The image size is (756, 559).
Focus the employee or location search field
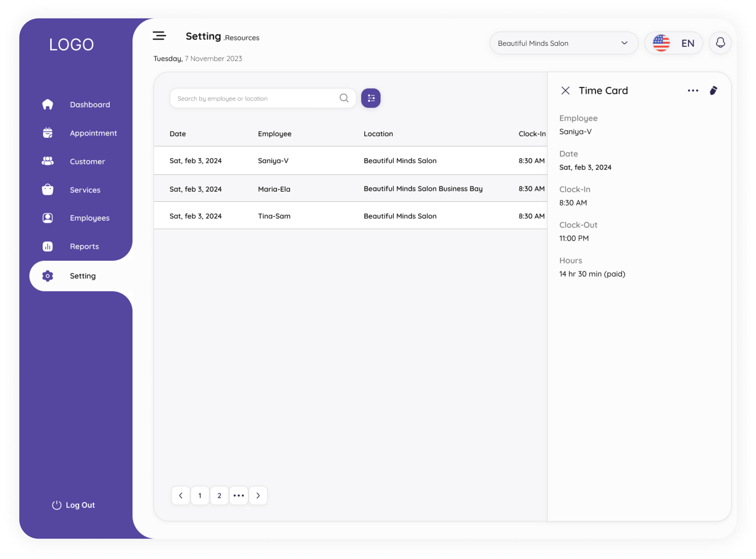click(263, 98)
